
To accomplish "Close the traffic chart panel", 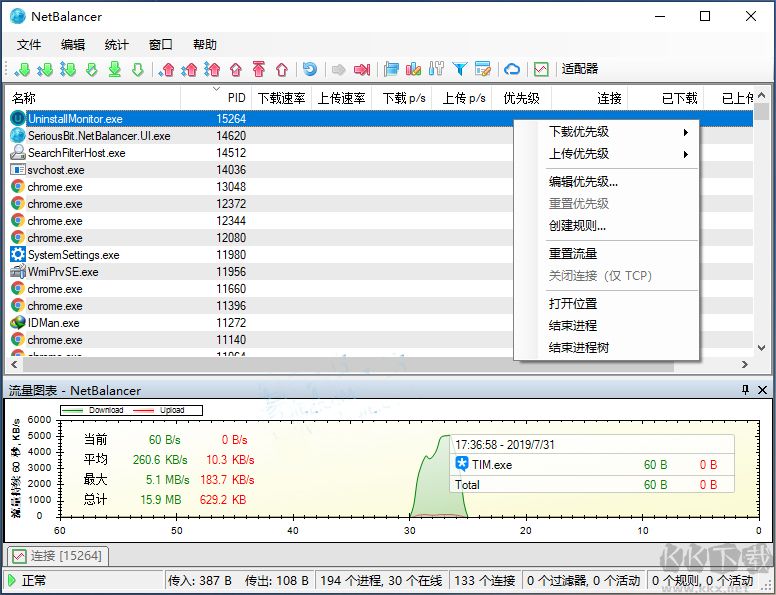I will click(x=763, y=390).
